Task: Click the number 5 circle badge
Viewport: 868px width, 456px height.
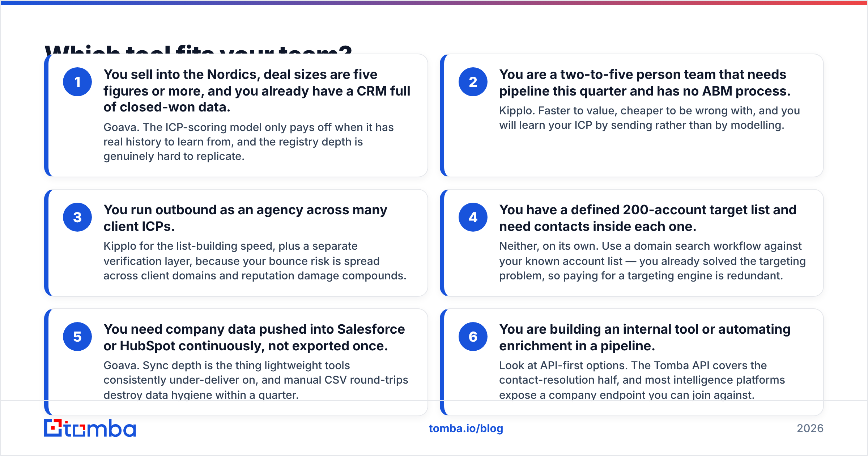Action: tap(77, 337)
